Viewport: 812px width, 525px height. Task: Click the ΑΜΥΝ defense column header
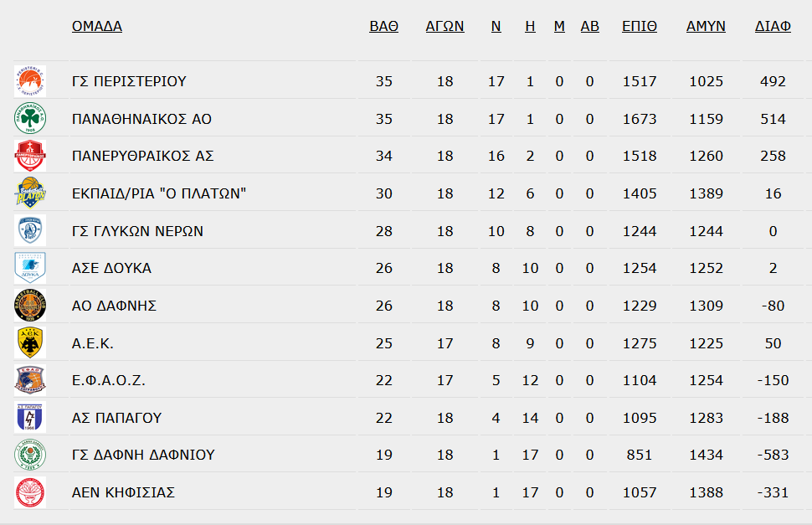[x=706, y=27]
